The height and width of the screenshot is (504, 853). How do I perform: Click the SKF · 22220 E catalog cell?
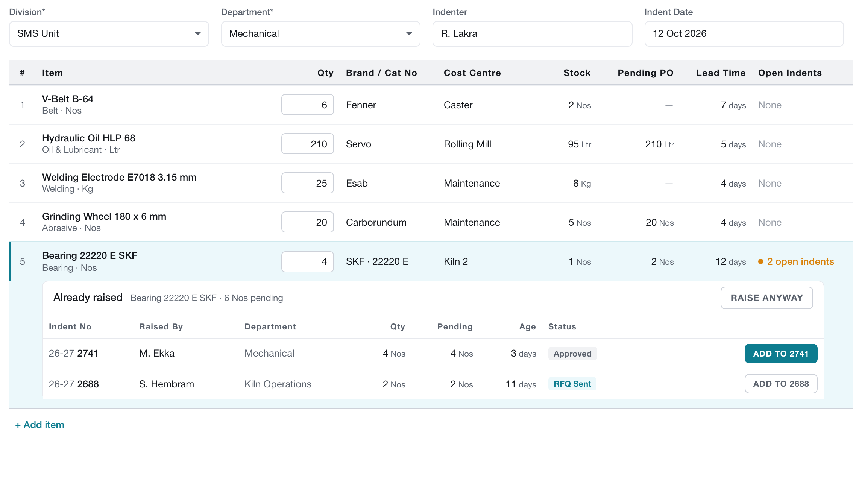pyautogui.click(x=377, y=261)
